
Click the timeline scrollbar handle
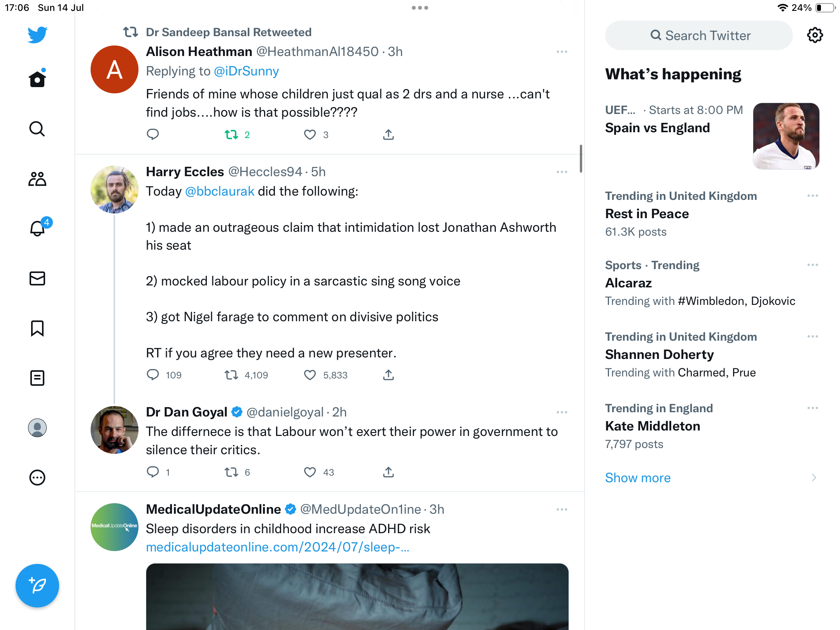[x=581, y=159]
